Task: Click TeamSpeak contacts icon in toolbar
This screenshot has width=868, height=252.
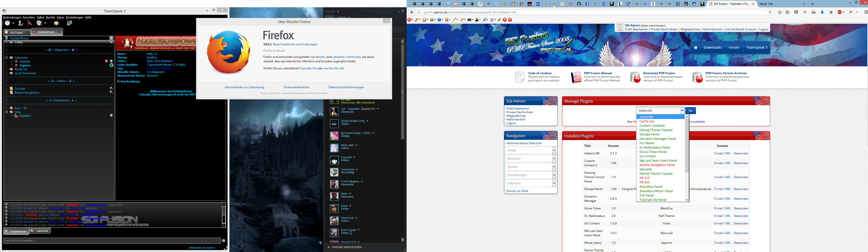Action: coord(69,23)
